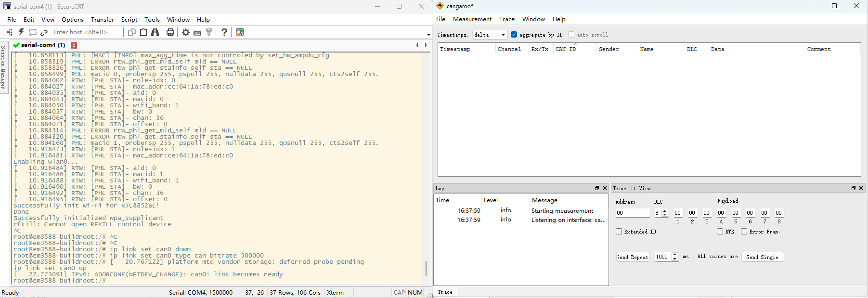Click the Timestamp column header
The image size is (868, 298).
coord(466,49)
